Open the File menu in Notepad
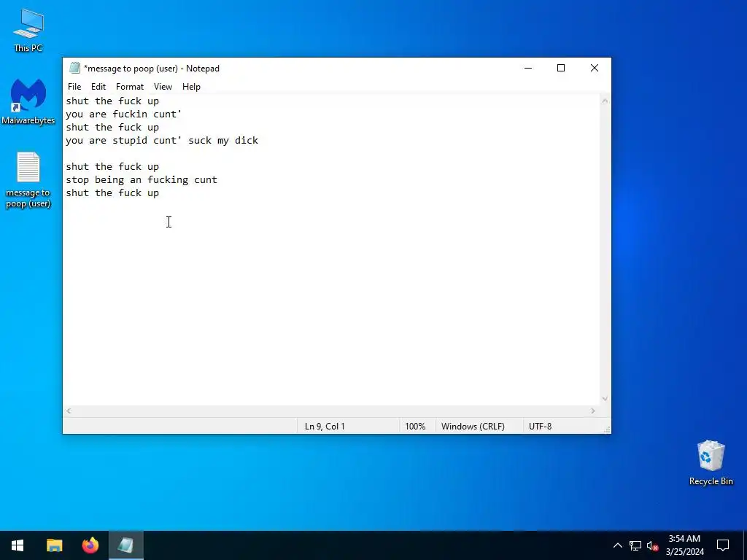Screen dimensions: 747x560 [74, 87]
